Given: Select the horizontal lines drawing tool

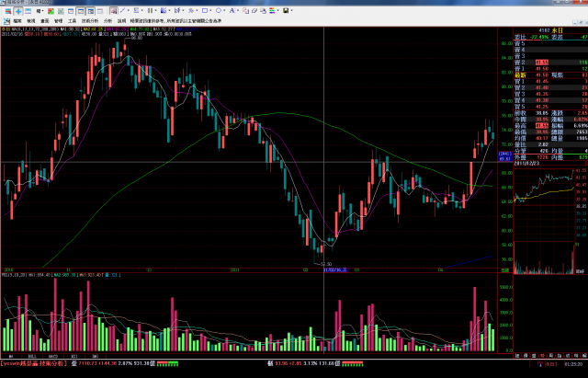Looking at the screenshot, I should click(x=136, y=10).
